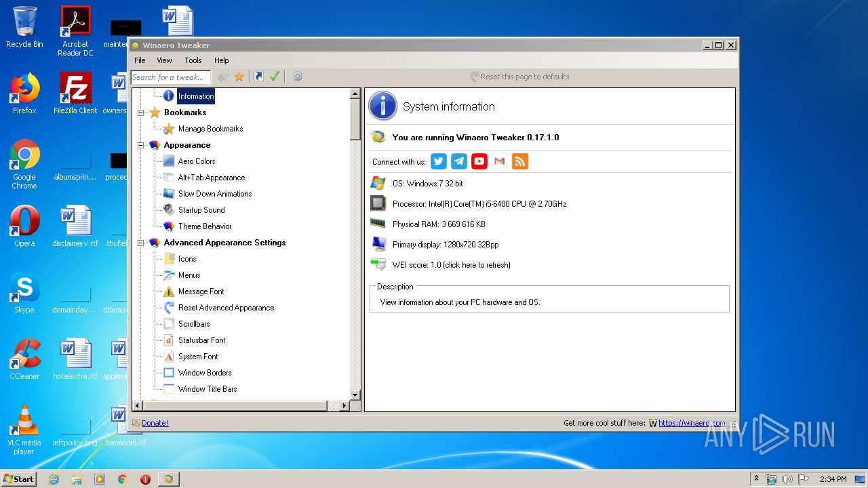This screenshot has width=868, height=488.
Task: Open the Help menu
Action: pos(222,60)
